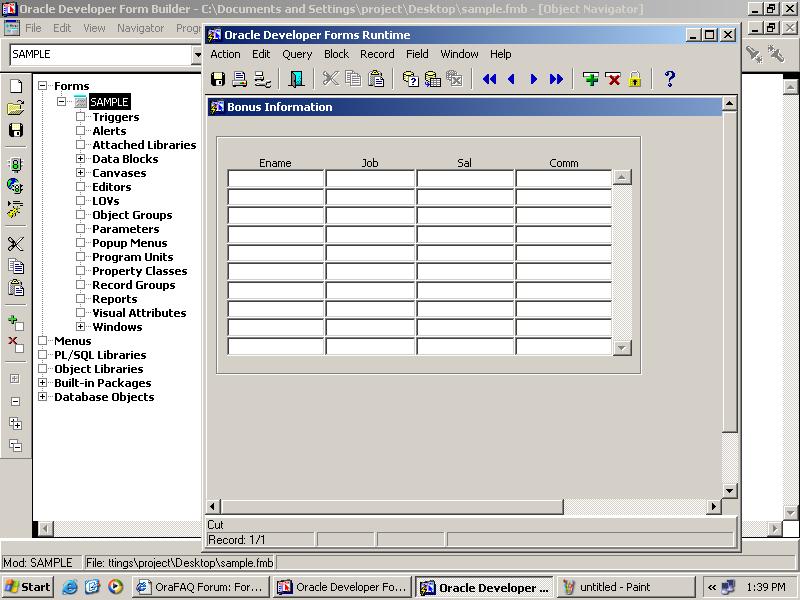The image size is (800, 600).
Task: Click the Exit door icon in runtime toolbar
Action: pos(296,79)
